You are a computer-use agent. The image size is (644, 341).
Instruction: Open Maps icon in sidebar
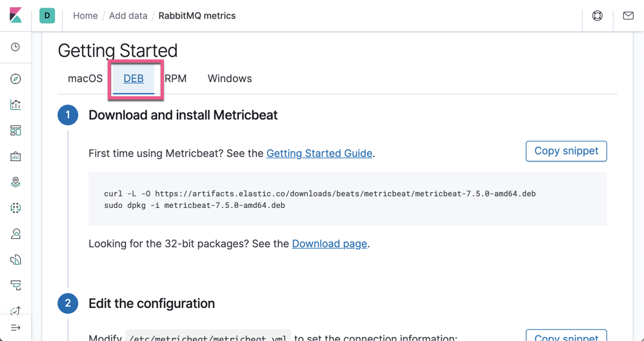(x=15, y=182)
